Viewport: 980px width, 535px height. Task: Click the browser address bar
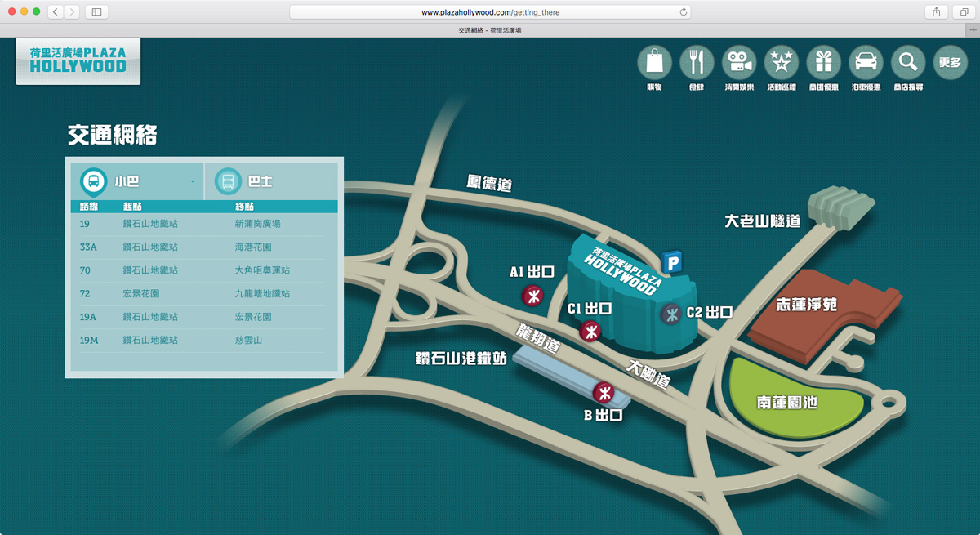click(x=490, y=12)
